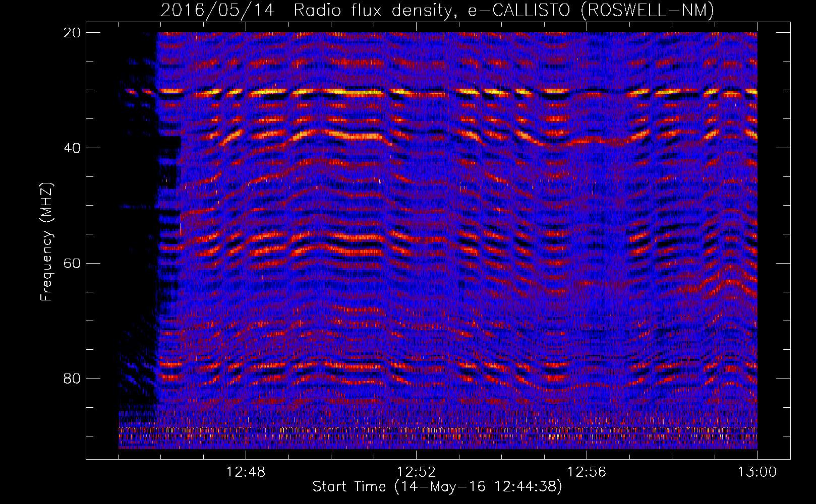This screenshot has height=504, width=816.
Task: Click the 20 frequency tick label
Action: tap(73, 33)
